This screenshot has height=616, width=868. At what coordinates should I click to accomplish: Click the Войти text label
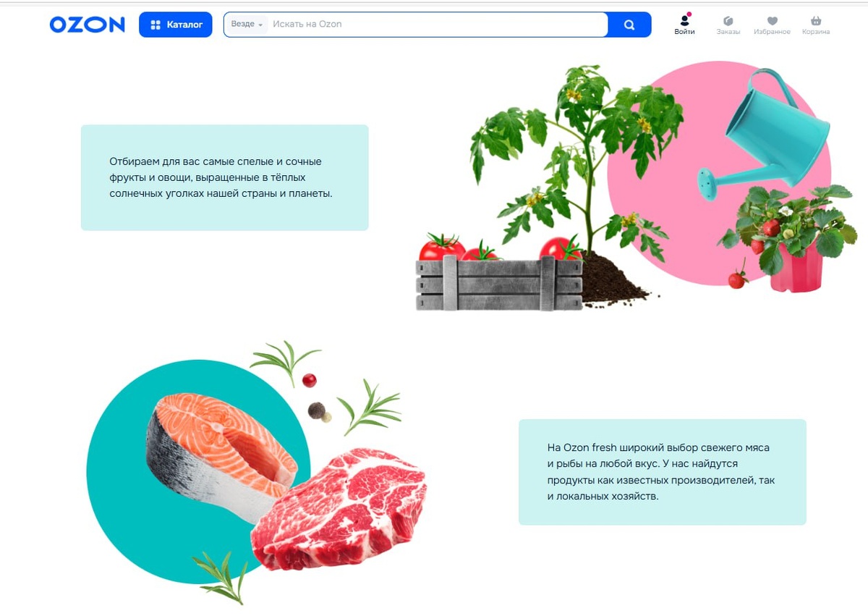click(x=684, y=32)
